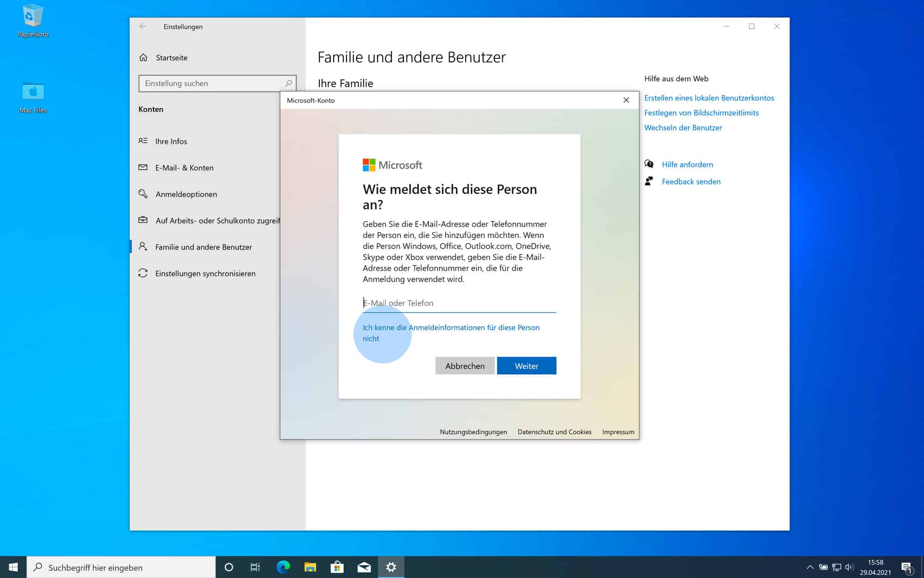
Task: Open Windows Start menu
Action: [x=13, y=567]
